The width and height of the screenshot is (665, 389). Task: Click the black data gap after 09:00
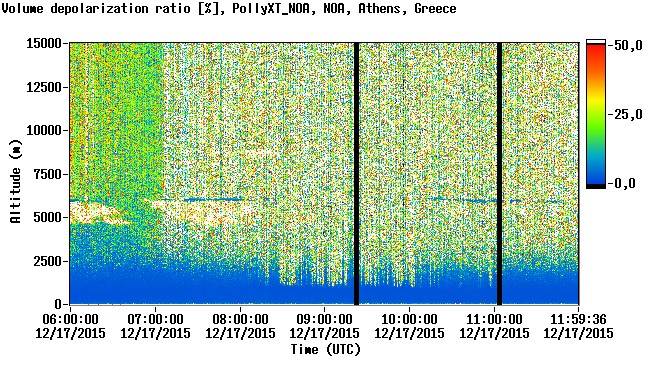click(357, 174)
